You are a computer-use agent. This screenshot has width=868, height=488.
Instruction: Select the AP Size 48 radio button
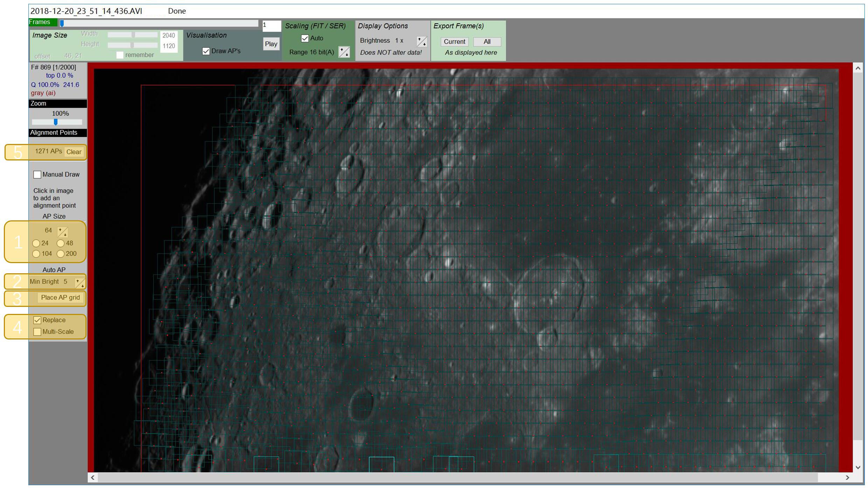[x=60, y=243]
